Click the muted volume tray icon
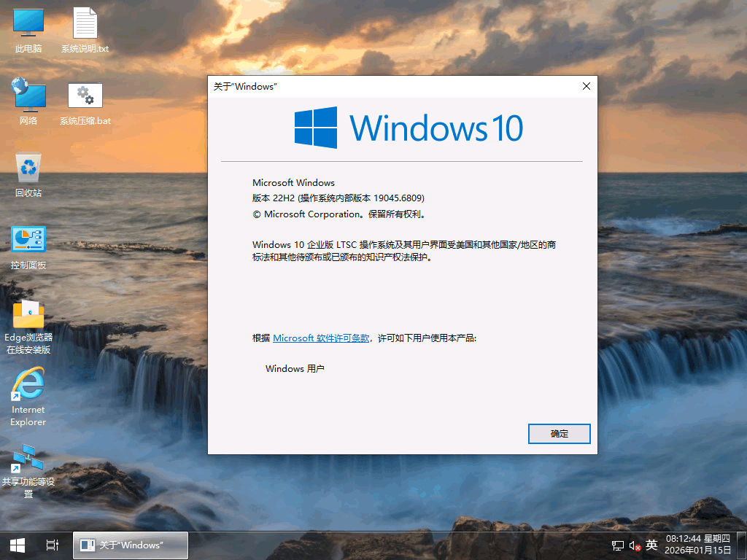 tap(635, 545)
